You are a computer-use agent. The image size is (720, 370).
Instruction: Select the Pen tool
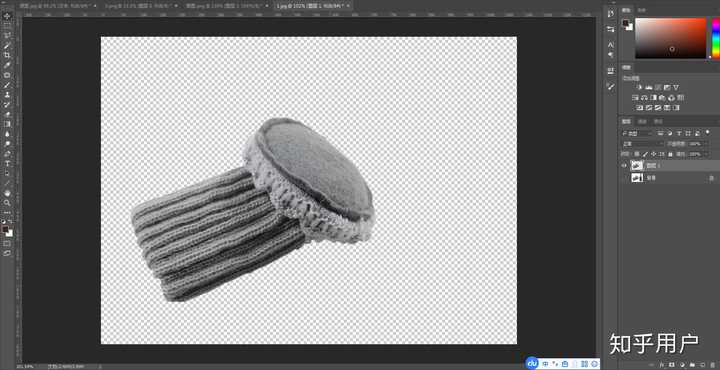pyautogui.click(x=7, y=154)
